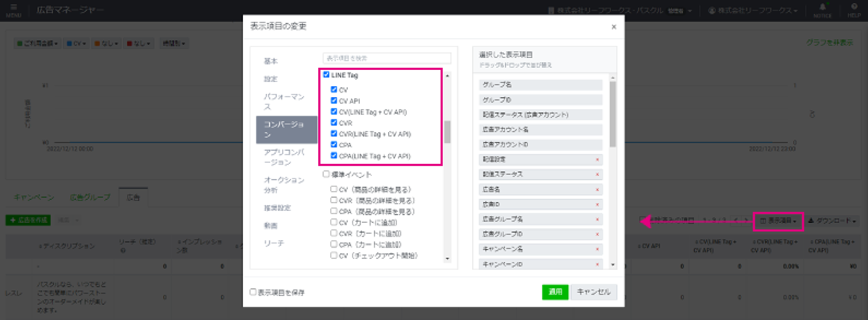Open the top-bar account switcher dropdown
Viewport: 868px width, 320px height.
point(620,11)
